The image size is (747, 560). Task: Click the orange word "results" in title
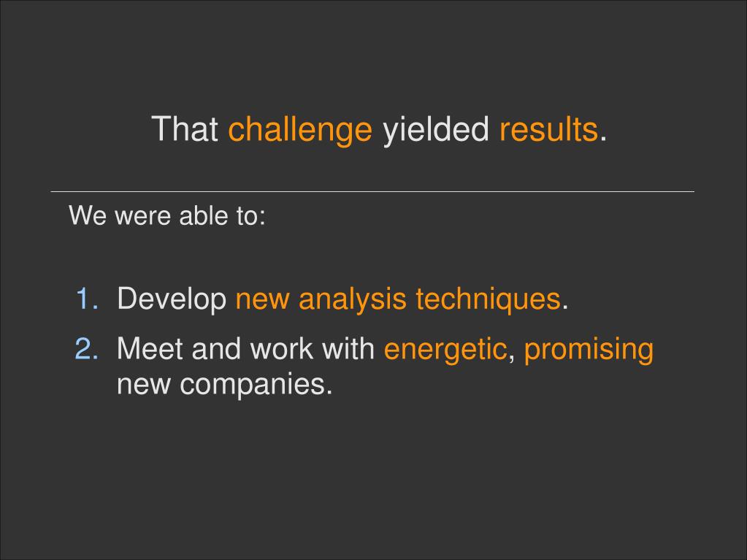tap(548, 129)
